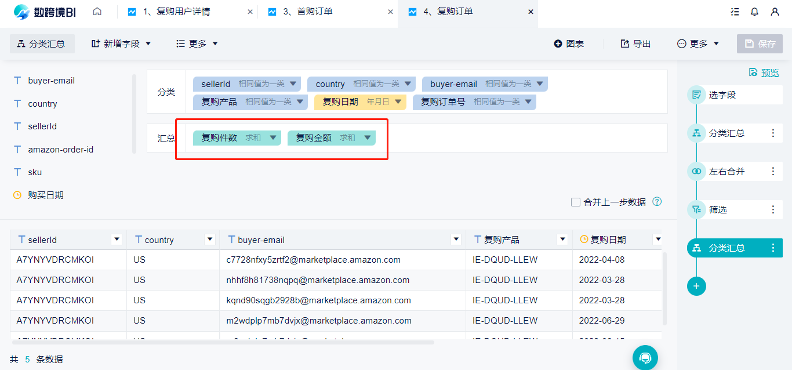Screen dimensions: 792x370
Task: Open the 新增字段 menu
Action: [121, 44]
